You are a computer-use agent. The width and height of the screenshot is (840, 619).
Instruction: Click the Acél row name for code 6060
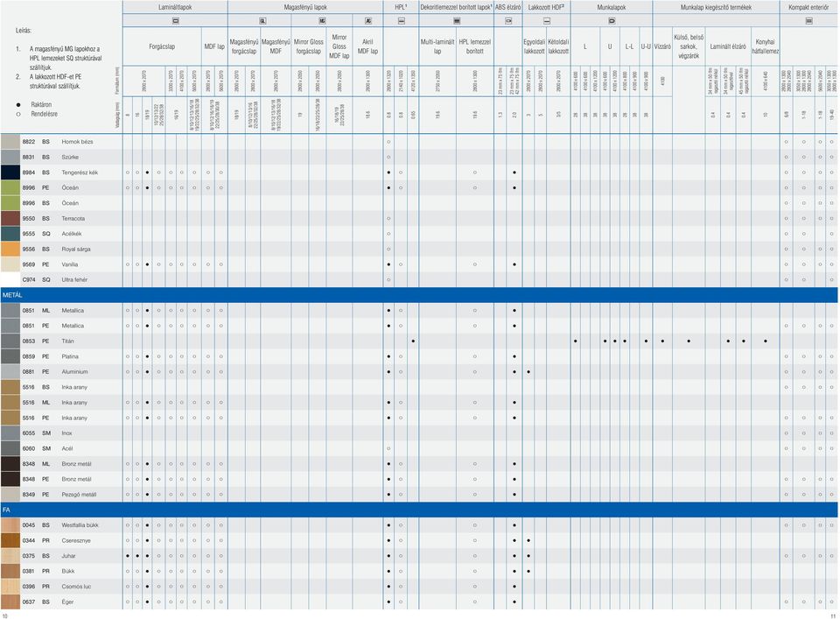point(67,448)
